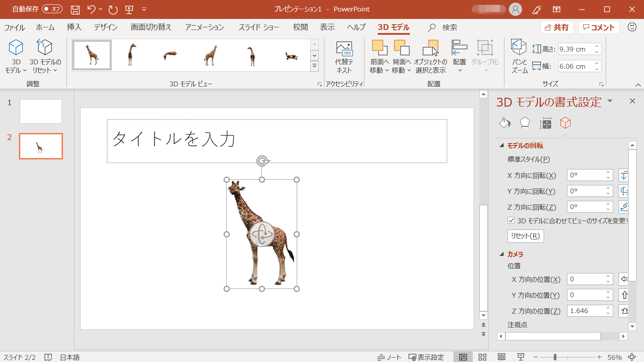644x362 pixels.
Task: Open the ホーム tab
Action: 45,27
